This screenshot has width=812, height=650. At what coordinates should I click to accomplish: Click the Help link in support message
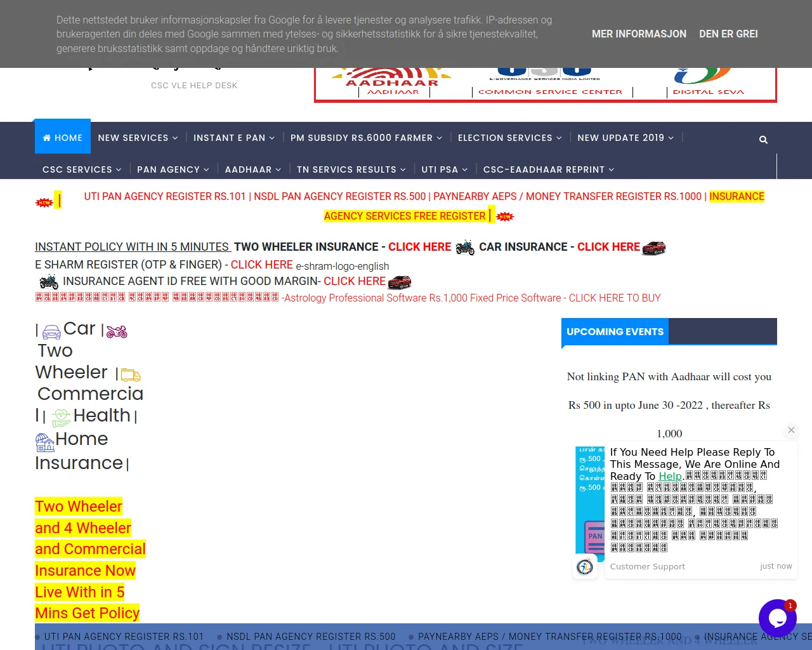[670, 476]
